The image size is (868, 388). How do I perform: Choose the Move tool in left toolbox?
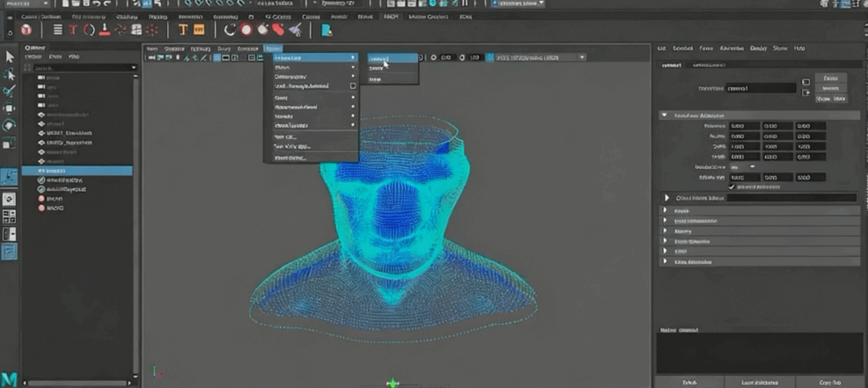[x=10, y=108]
